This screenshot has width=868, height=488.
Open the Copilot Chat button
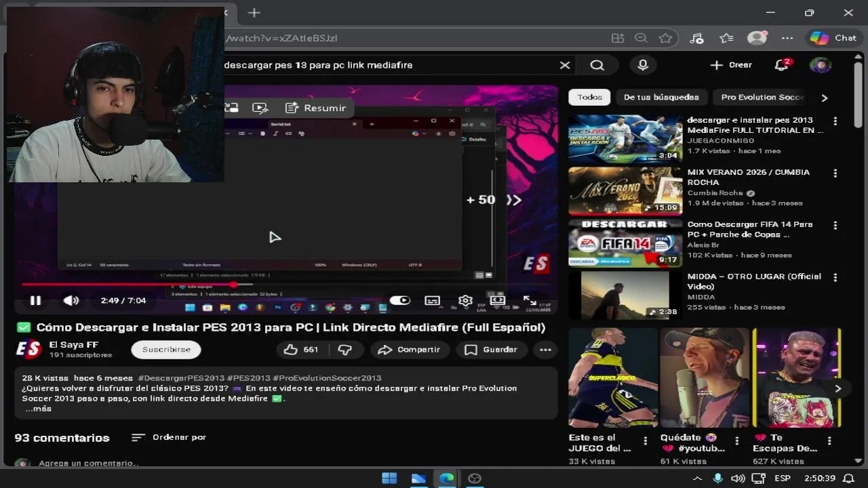835,39
